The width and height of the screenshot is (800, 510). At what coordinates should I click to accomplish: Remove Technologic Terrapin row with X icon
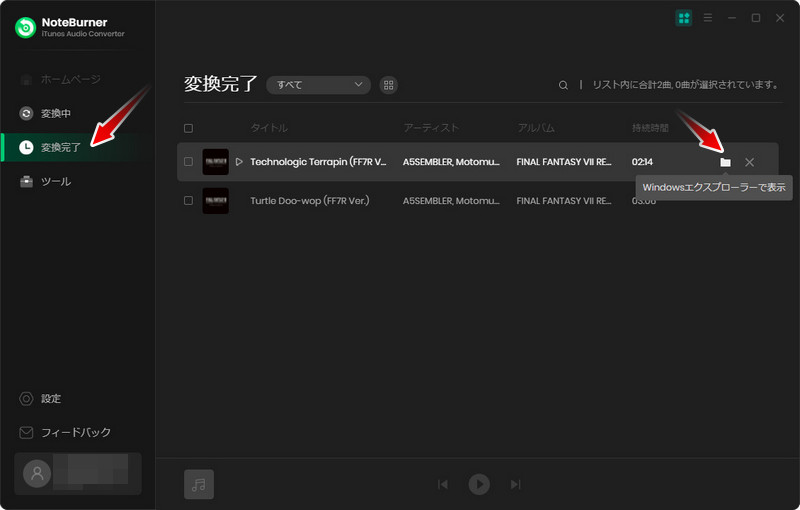pyautogui.click(x=749, y=162)
